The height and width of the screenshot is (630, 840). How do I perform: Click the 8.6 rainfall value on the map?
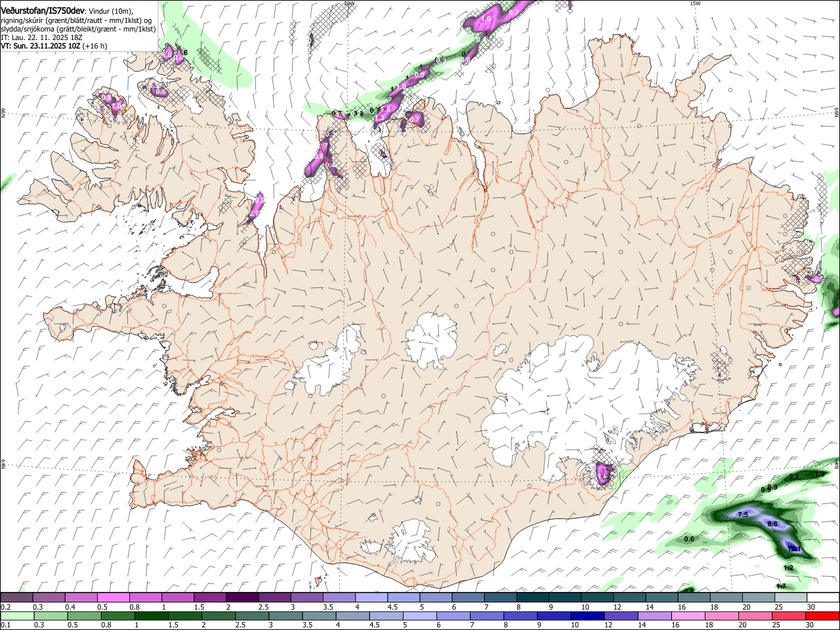tap(772, 524)
